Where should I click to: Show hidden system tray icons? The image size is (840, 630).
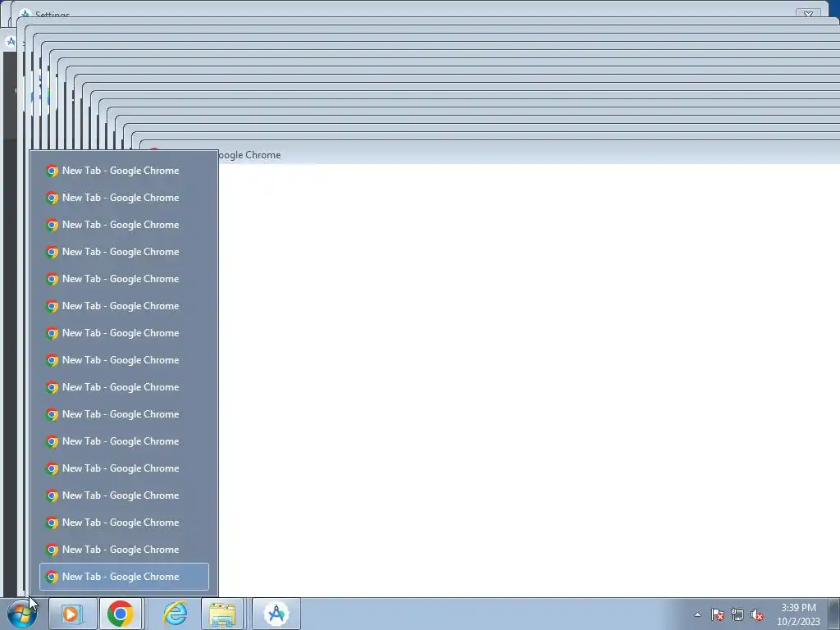coord(697,614)
